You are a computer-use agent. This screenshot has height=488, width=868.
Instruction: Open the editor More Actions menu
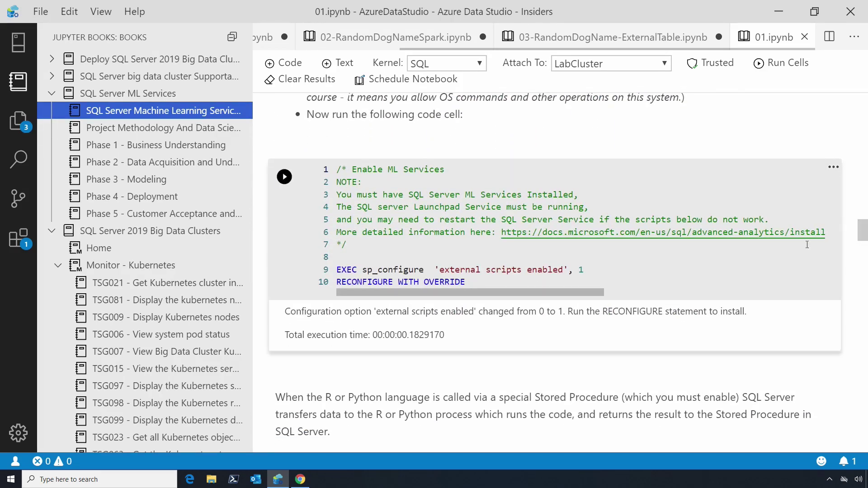coord(854,37)
